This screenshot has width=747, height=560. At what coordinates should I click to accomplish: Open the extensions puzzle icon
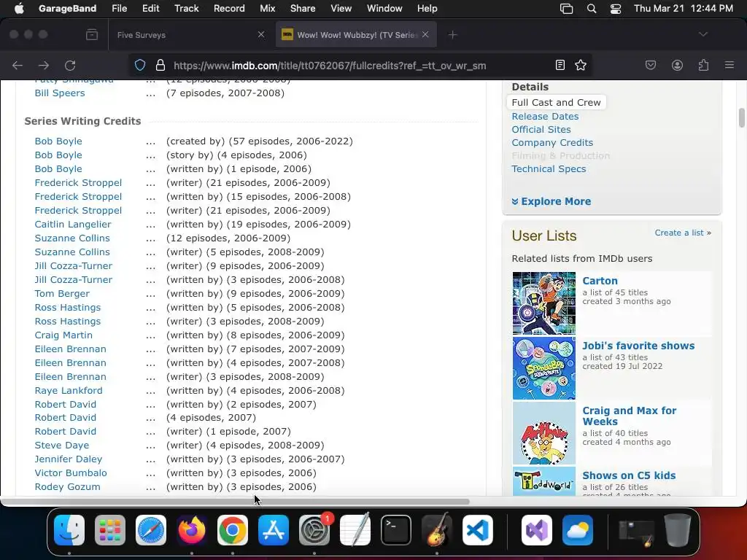pyautogui.click(x=704, y=65)
